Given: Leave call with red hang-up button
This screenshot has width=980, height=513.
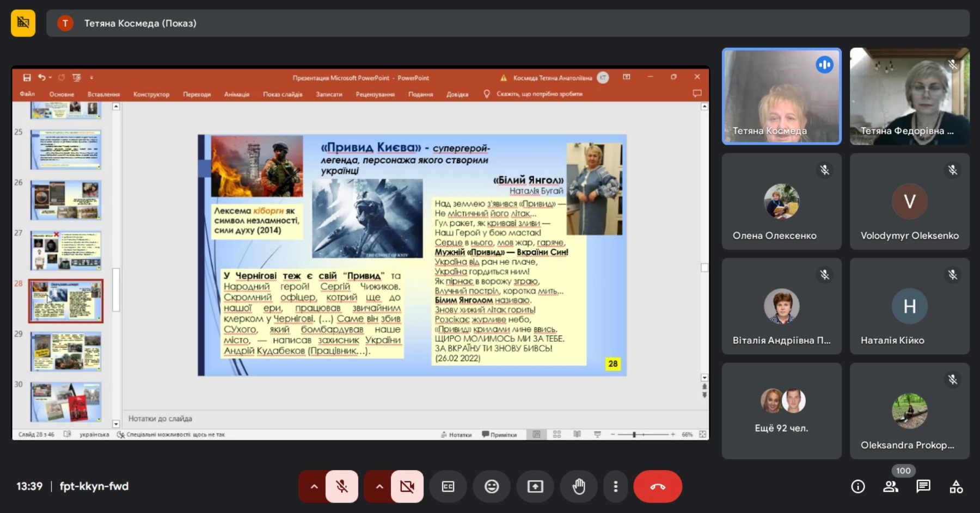Looking at the screenshot, I should (x=658, y=486).
